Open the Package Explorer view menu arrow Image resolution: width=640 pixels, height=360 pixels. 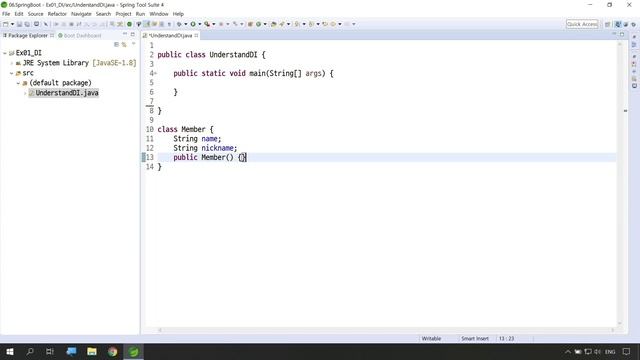[133, 44]
